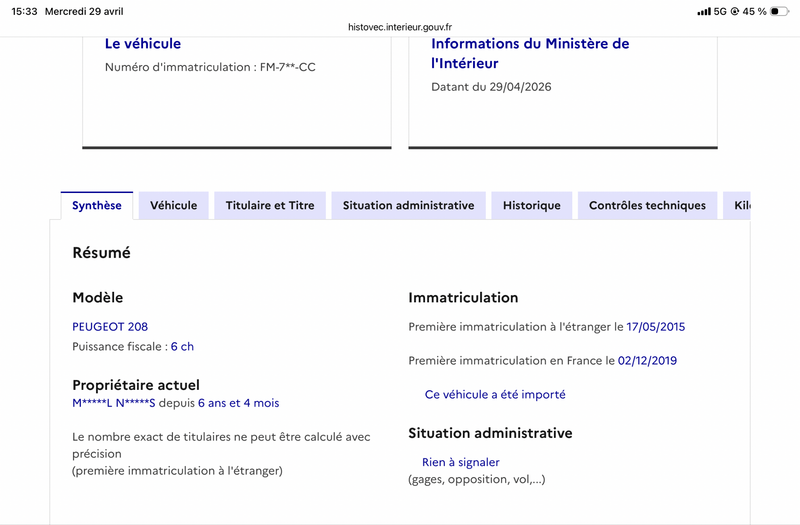
Task: Tap 'Situation administrative' heading in the summary
Action: [x=490, y=433]
